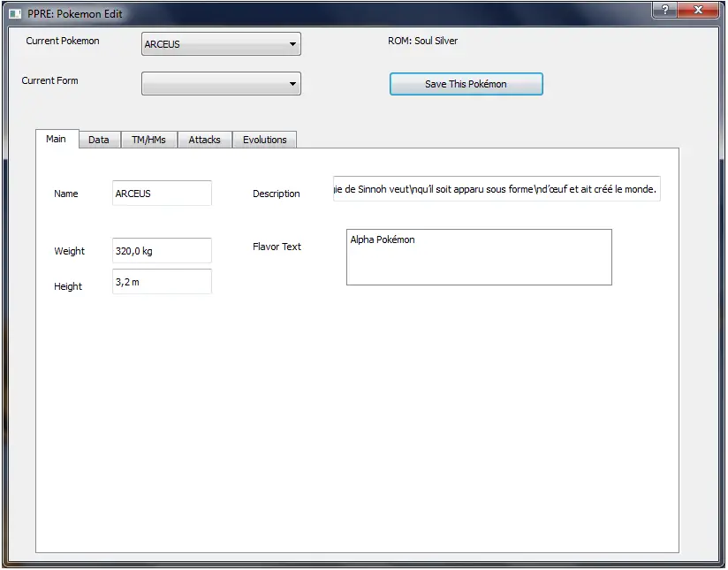
Task: Close the PPRE Pokemon Edit window
Action: coord(698,10)
